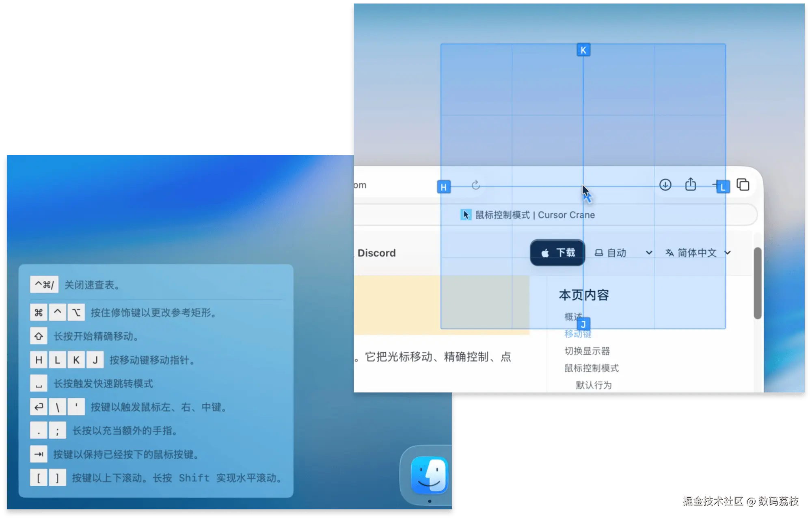Click the J key cap in the cheat sheet

(x=95, y=360)
